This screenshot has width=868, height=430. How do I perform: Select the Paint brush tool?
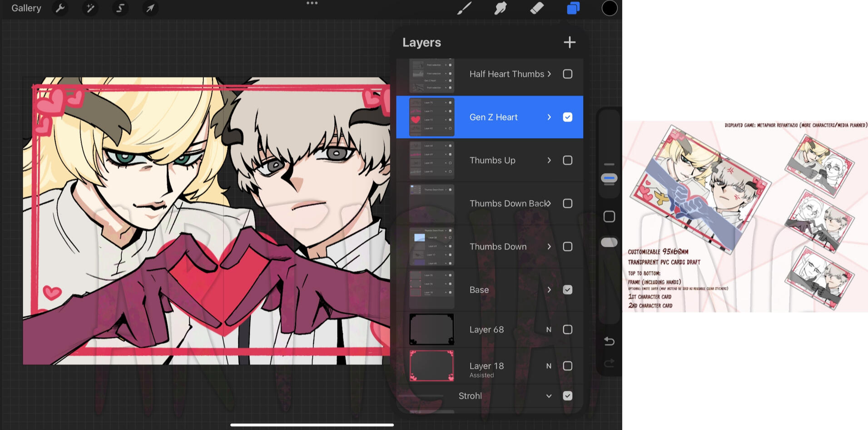[464, 8]
